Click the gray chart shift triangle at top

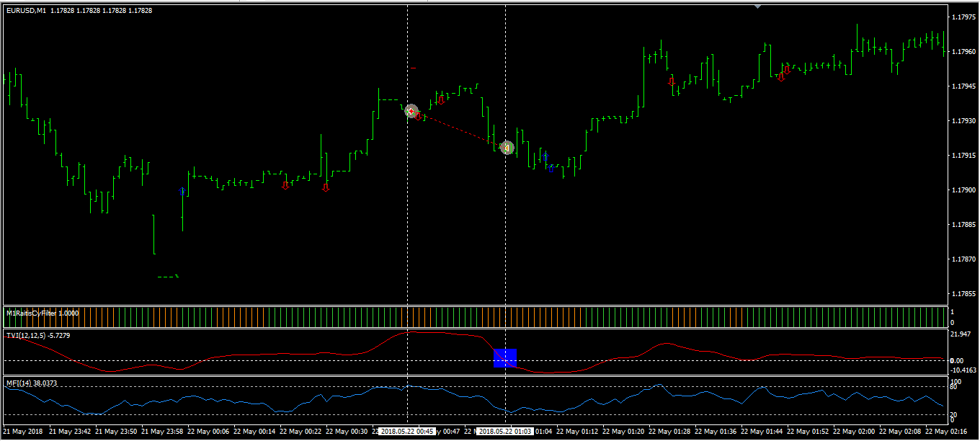click(x=757, y=6)
